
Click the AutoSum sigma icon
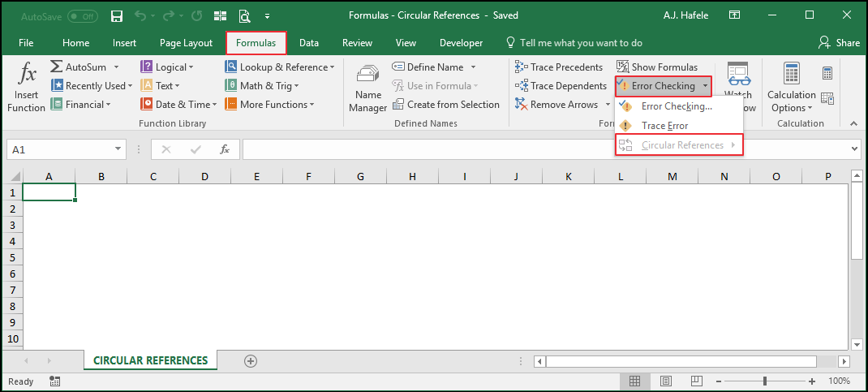pyautogui.click(x=57, y=67)
